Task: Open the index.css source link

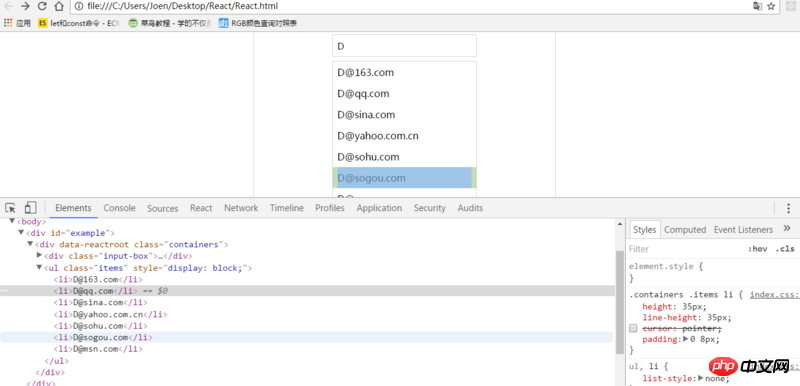Action: click(x=774, y=295)
